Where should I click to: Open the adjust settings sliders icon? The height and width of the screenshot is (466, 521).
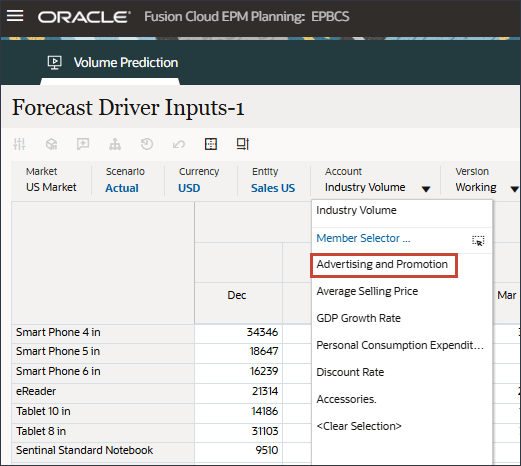coord(19,144)
